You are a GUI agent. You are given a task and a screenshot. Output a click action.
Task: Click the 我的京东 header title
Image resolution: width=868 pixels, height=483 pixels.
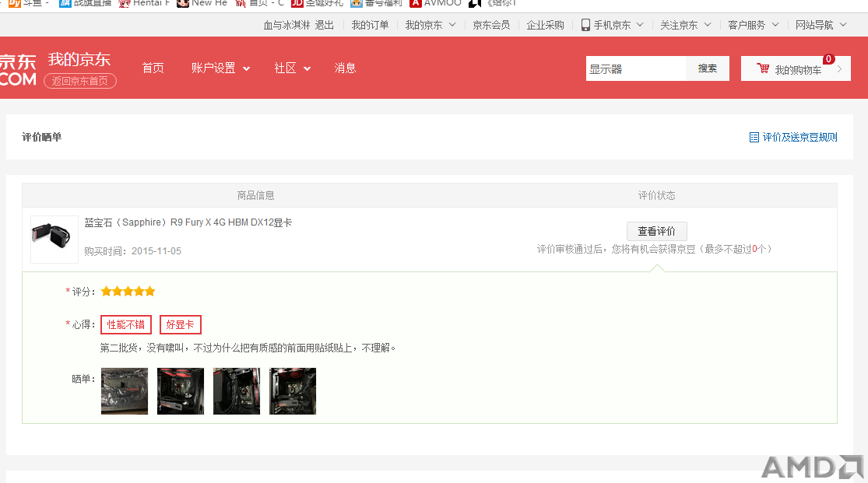point(79,59)
